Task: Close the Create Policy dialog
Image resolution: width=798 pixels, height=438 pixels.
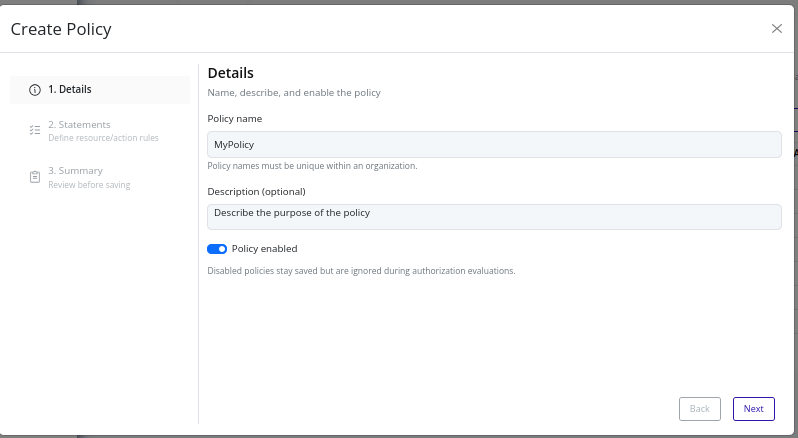Action: (777, 28)
